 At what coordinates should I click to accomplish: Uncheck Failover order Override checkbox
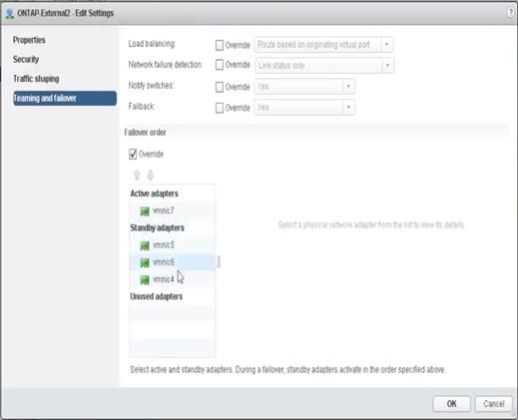click(x=133, y=154)
